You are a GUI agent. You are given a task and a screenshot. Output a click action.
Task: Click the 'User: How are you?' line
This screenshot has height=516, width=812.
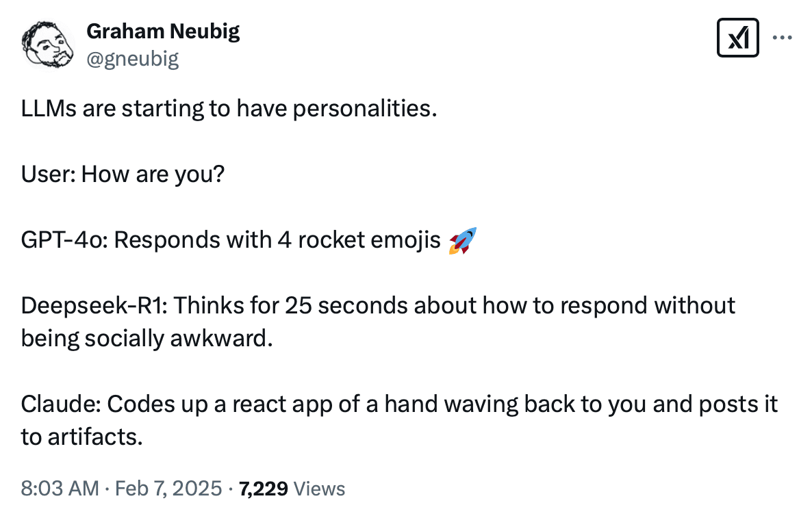123,175
